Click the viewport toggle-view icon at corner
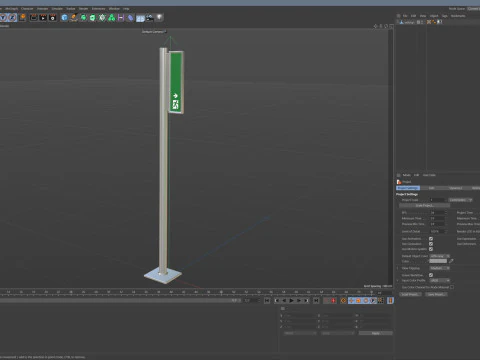Image resolution: width=480 pixels, height=360 pixels. [391, 26]
